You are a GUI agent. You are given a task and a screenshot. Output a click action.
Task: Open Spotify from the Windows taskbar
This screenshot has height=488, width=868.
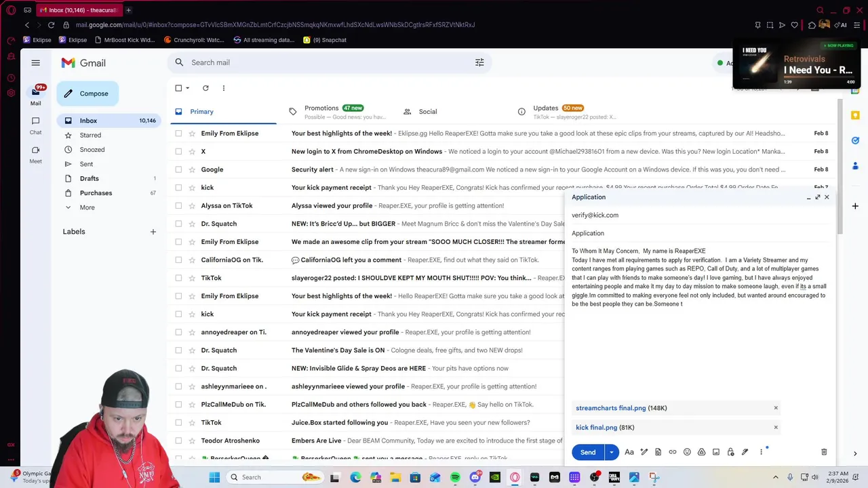tap(455, 477)
